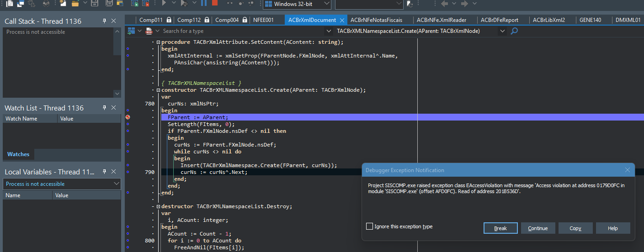This screenshot has height=252, width=644.
Task: Open dropdown arrow next to Run
Action: tap(174, 3)
